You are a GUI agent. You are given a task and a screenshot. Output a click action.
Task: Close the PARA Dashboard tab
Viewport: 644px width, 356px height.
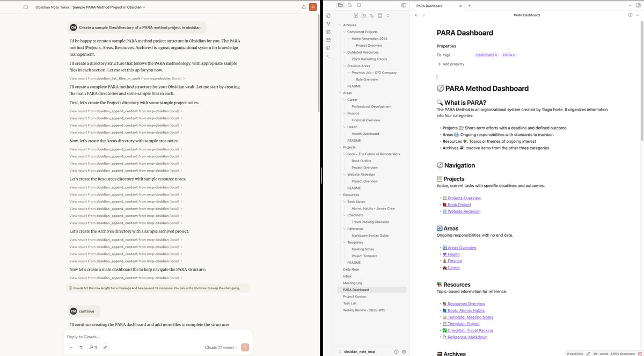pyautogui.click(x=460, y=5)
